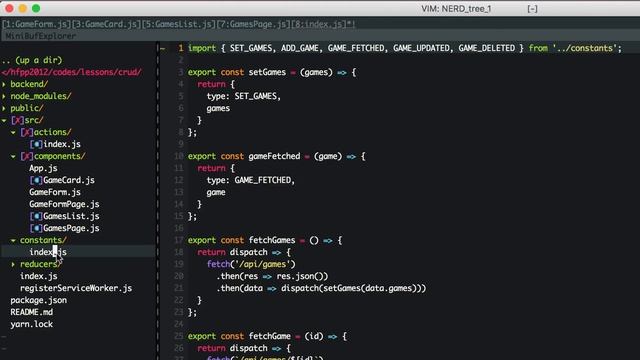Click the modified flag icon beside components/
Screen dimensions: 640x360
[x=27, y=156]
